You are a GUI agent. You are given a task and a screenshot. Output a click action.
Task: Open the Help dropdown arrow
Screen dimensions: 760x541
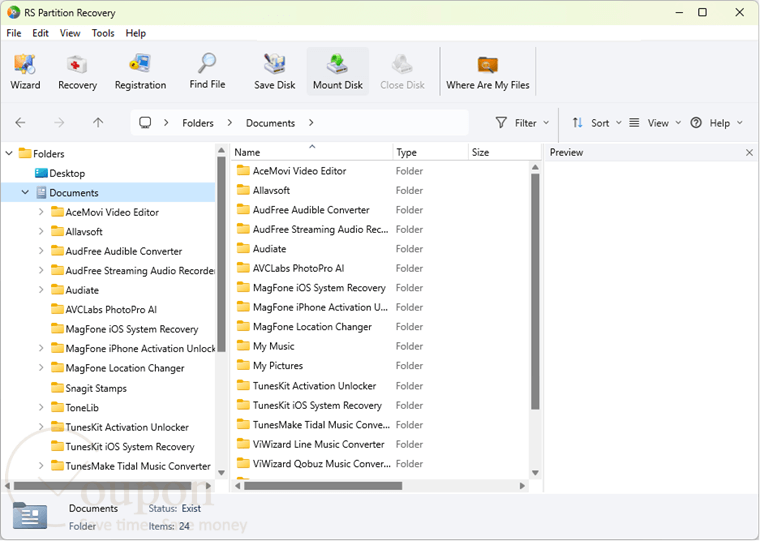[740, 123]
